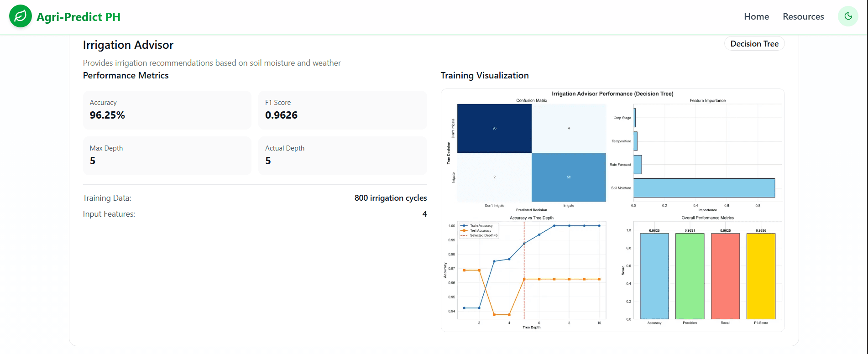Click the yellow F1-Score bar
The width and height of the screenshot is (868, 354).
tap(761, 276)
